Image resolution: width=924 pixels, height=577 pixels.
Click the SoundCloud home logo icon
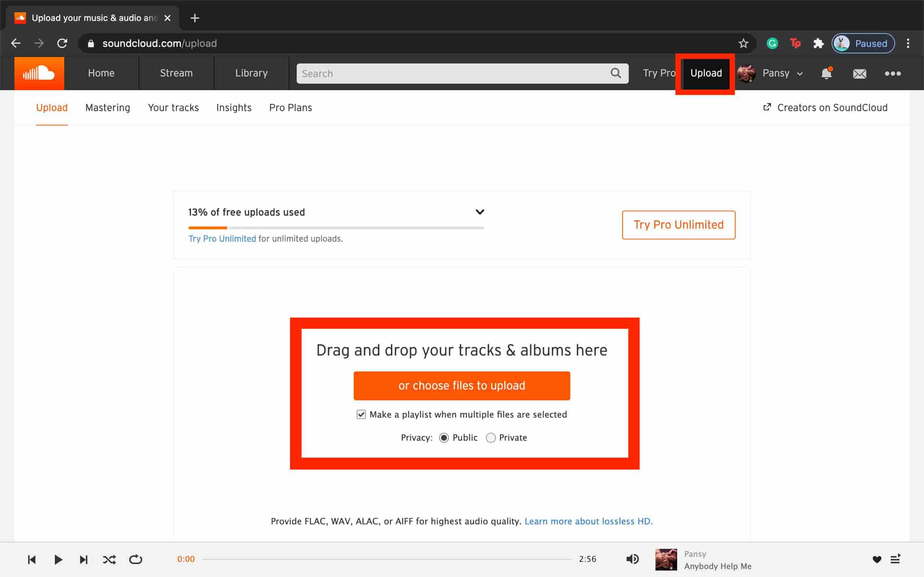pyautogui.click(x=38, y=73)
